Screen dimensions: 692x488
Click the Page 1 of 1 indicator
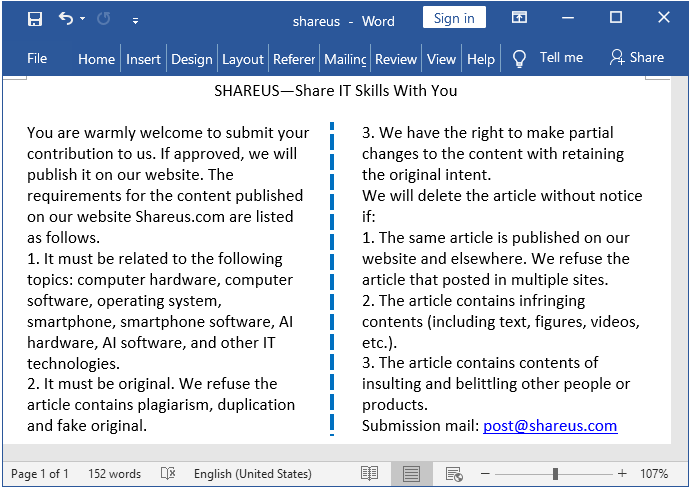(x=40, y=474)
